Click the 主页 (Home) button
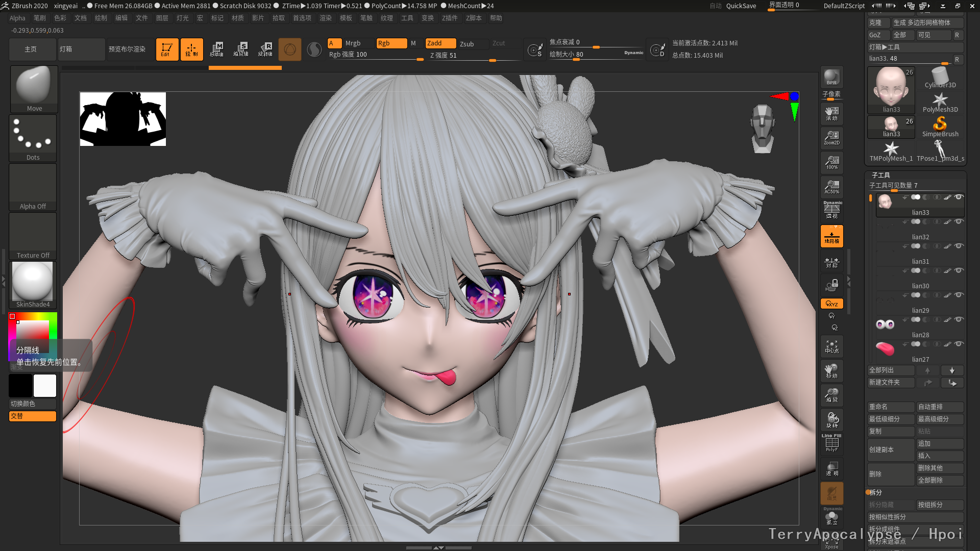Screen dimensions: 980x551 33,49
